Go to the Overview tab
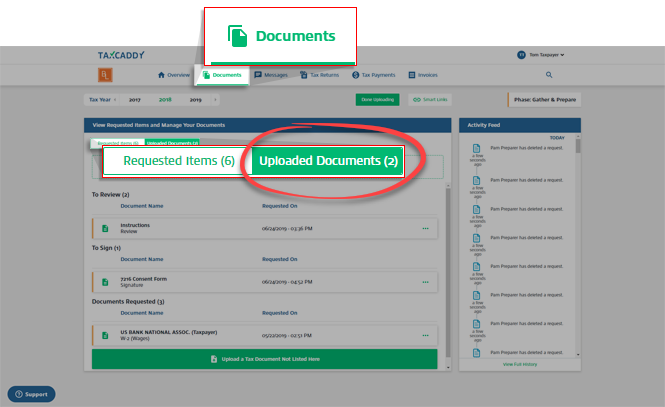This screenshot has height=407, width=665. [173, 75]
